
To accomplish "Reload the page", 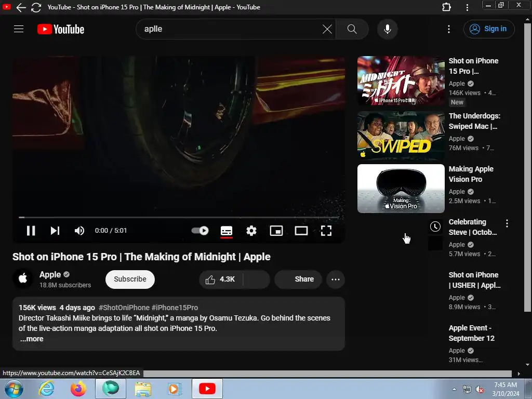I will [x=36, y=7].
